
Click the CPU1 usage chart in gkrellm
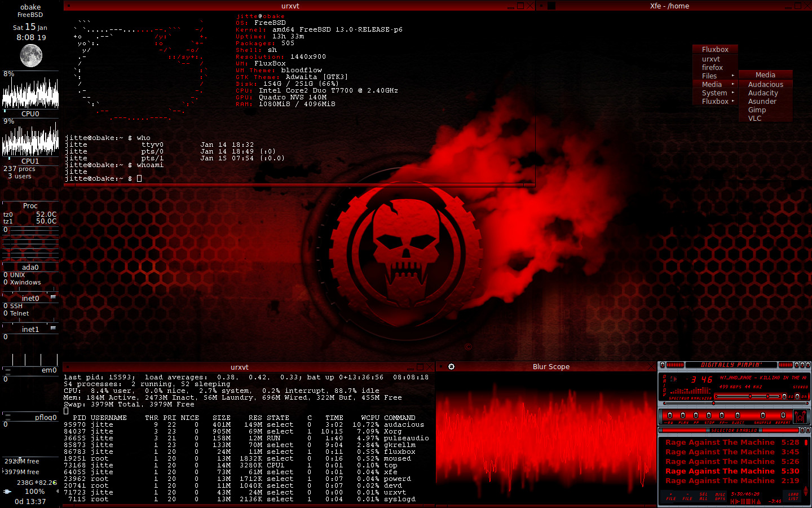pyautogui.click(x=30, y=138)
